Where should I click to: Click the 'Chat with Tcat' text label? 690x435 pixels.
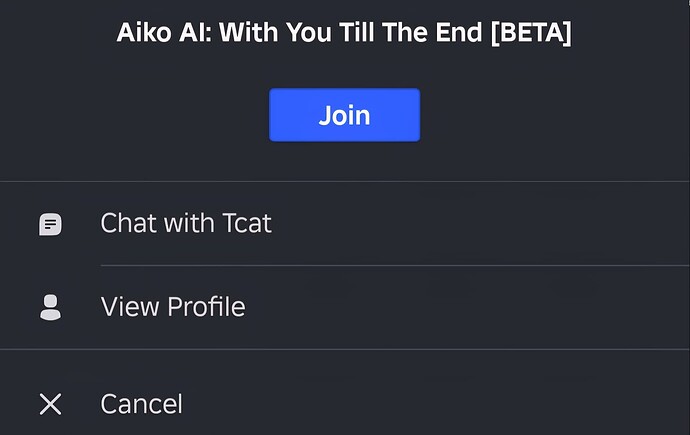(186, 223)
